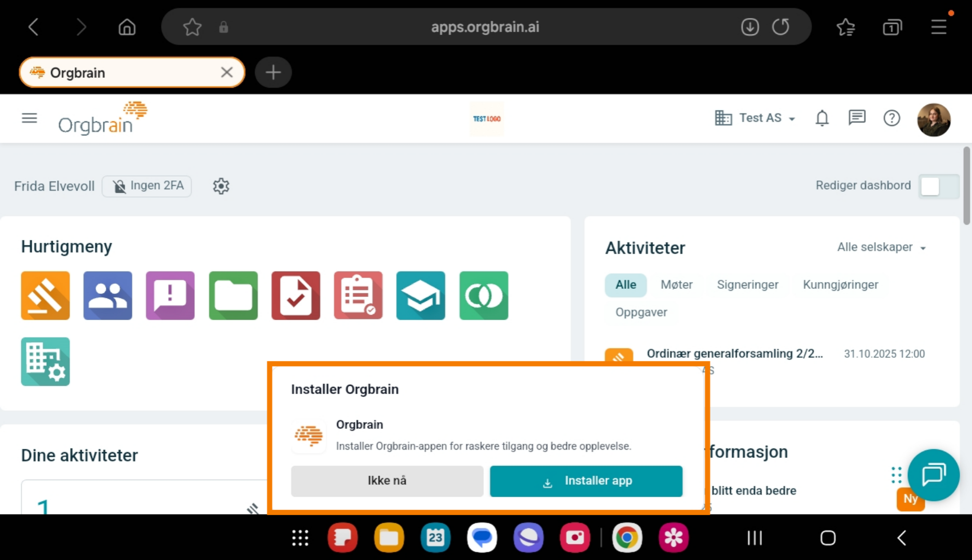This screenshot has height=560, width=972.
Task: Open the green documents folder icon
Action: pos(233,296)
